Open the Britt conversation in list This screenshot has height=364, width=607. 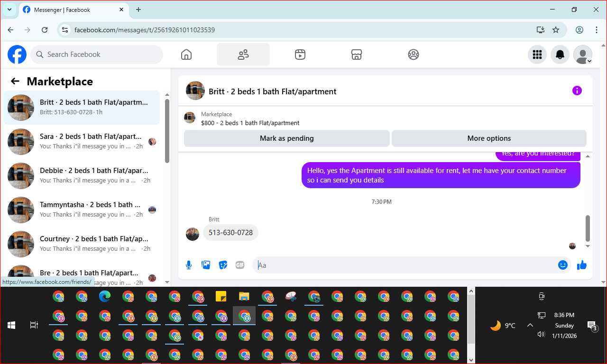point(82,108)
